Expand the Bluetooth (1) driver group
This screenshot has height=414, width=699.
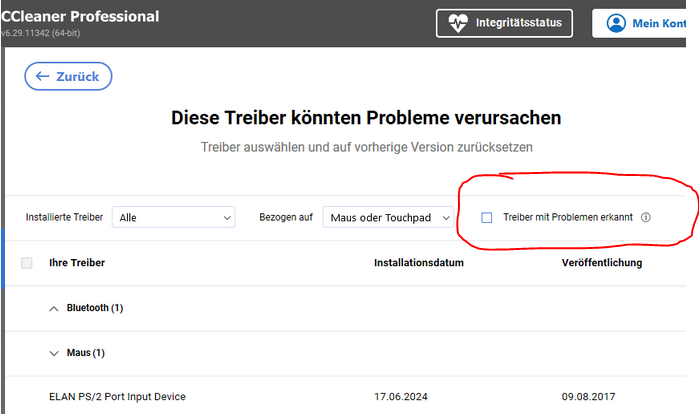pos(54,308)
